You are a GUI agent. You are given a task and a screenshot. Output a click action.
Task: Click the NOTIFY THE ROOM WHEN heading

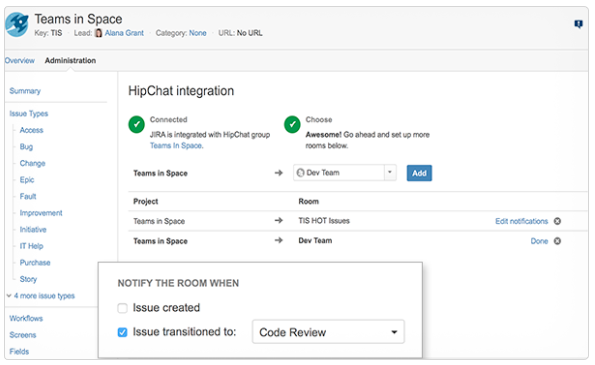click(178, 283)
